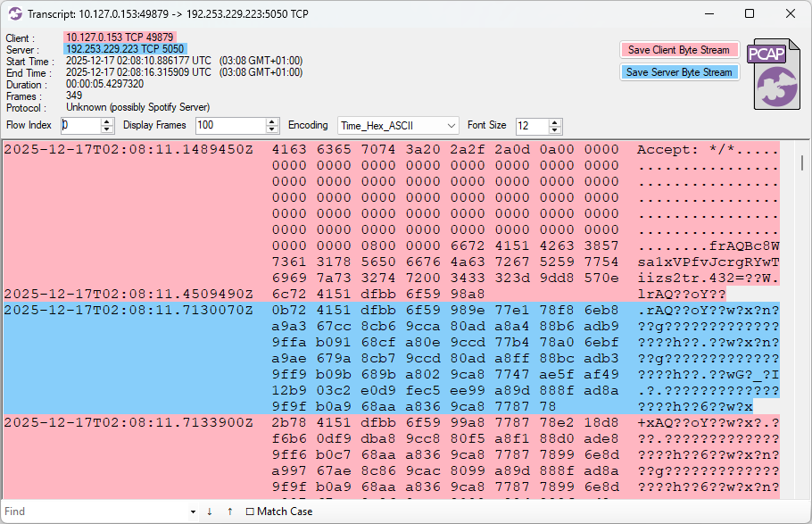Click the transcript vertical scrollbar thumb

pyautogui.click(x=803, y=162)
